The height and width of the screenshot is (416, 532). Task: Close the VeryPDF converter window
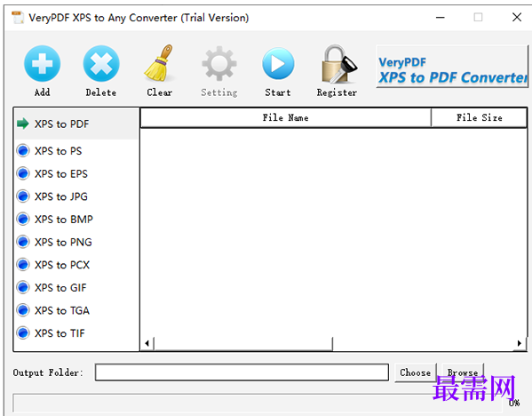(517, 17)
